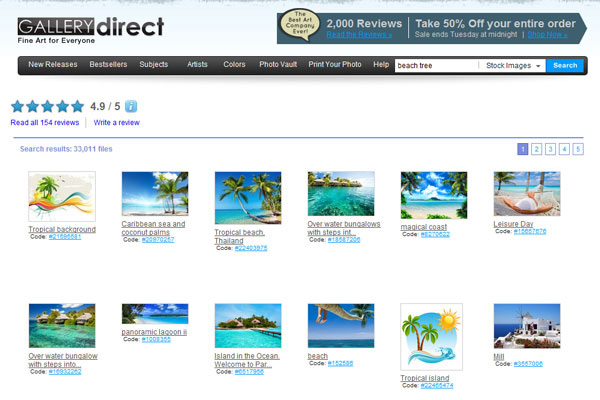Open Island in the Ocean thumbnail
Viewport: 600px width, 400px height.
248,326
